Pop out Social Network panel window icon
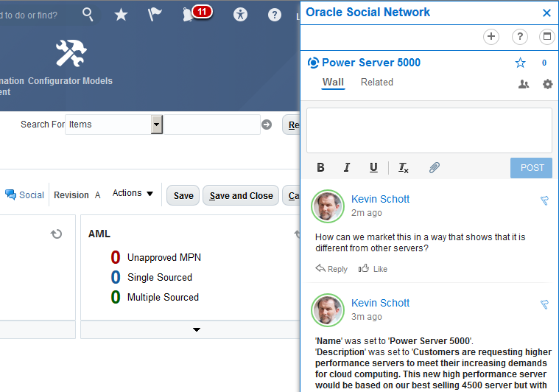559x392 pixels. point(547,36)
